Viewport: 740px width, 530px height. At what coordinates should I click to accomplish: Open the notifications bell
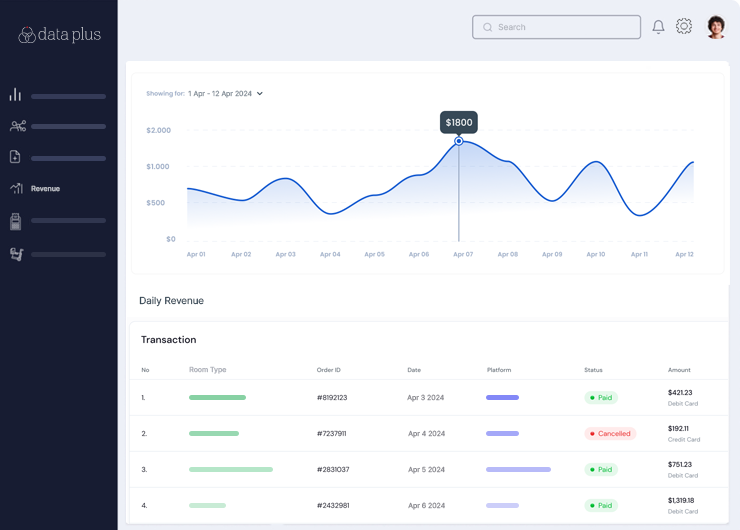pyautogui.click(x=658, y=27)
